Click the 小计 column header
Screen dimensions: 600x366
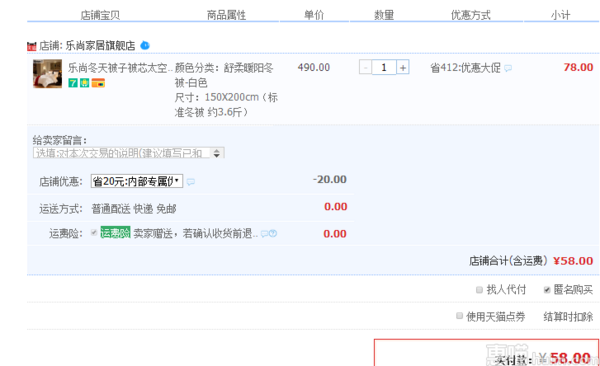pyautogui.click(x=561, y=15)
